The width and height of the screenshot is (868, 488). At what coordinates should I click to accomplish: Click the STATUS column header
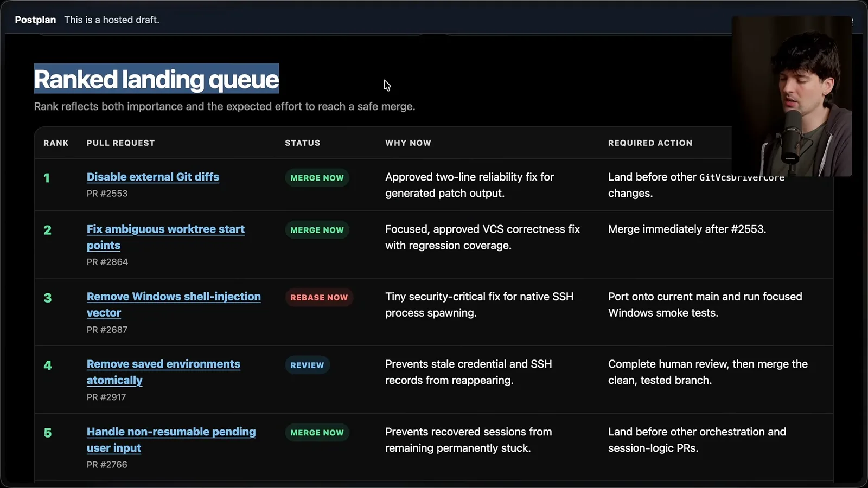pyautogui.click(x=303, y=143)
